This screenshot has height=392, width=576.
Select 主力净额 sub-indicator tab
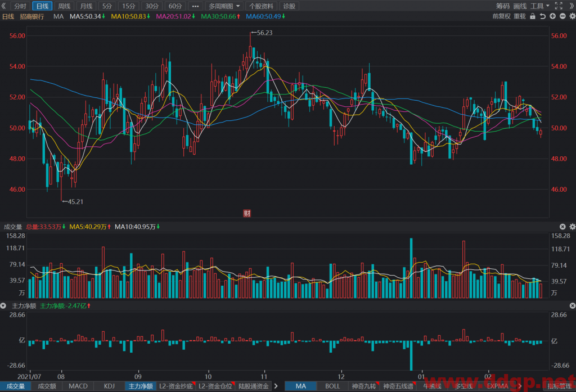pos(140,386)
